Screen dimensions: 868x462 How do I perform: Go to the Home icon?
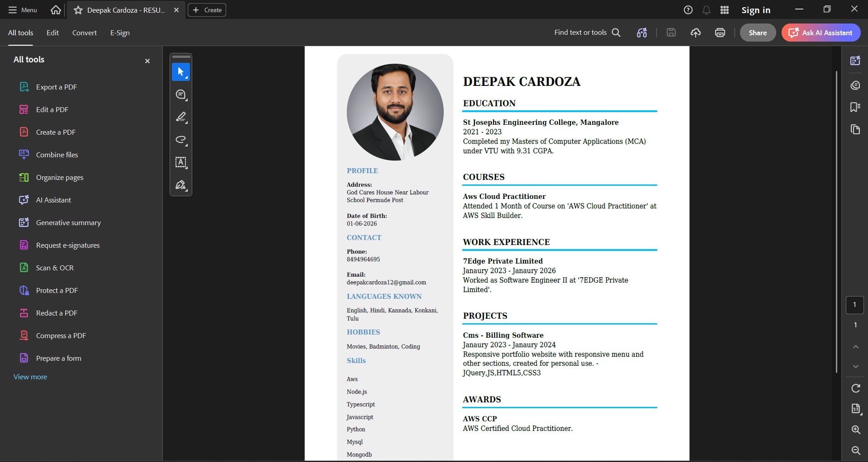point(56,10)
